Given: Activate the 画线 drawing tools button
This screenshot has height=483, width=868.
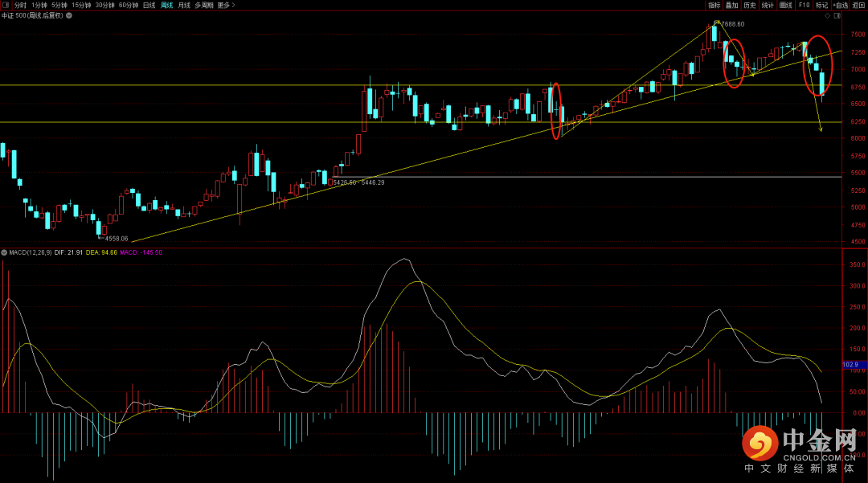Looking at the screenshot, I should pyautogui.click(x=785, y=5).
